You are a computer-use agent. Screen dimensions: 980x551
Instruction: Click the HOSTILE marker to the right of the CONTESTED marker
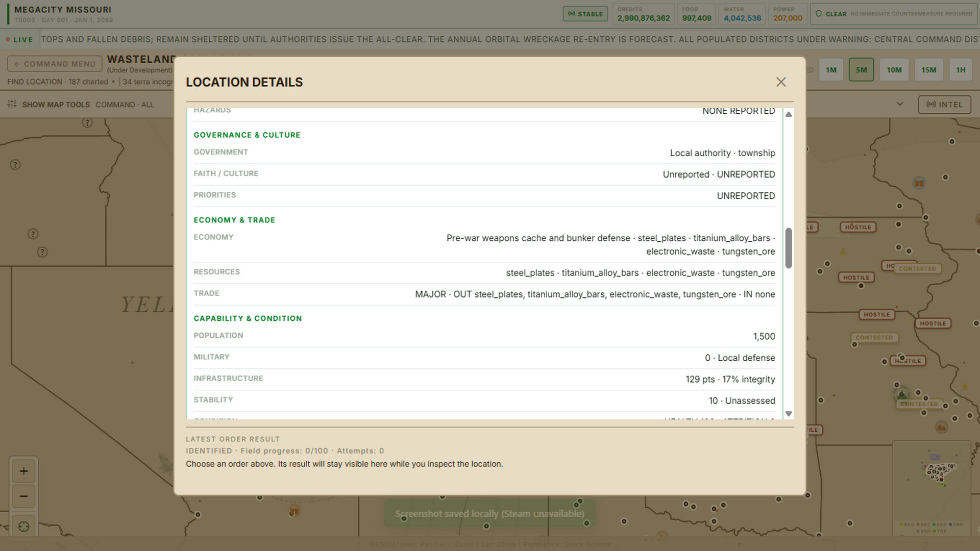[933, 323]
